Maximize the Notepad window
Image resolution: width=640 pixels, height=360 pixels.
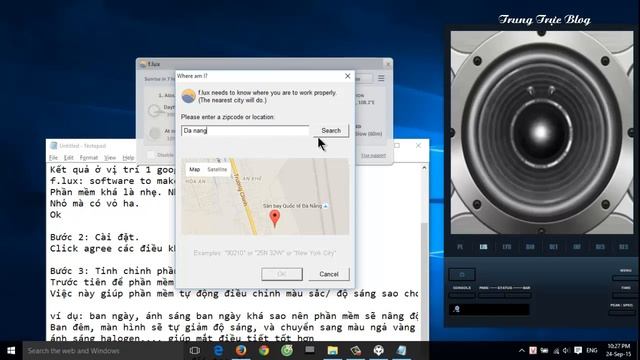pos(397,145)
